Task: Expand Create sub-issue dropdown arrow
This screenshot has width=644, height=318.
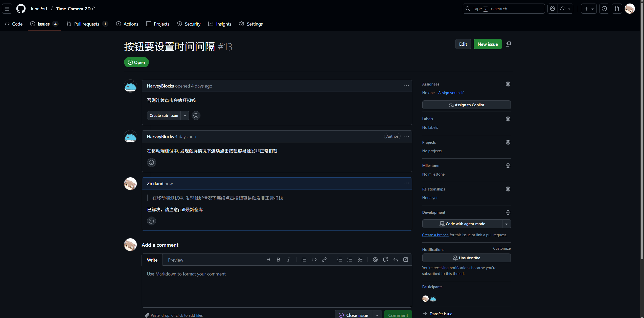Action: point(185,116)
